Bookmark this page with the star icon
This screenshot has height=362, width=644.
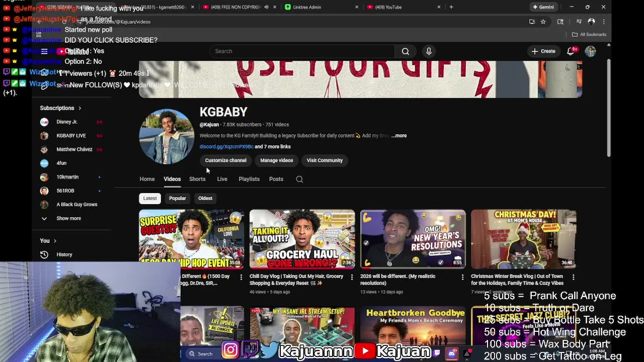(543, 22)
